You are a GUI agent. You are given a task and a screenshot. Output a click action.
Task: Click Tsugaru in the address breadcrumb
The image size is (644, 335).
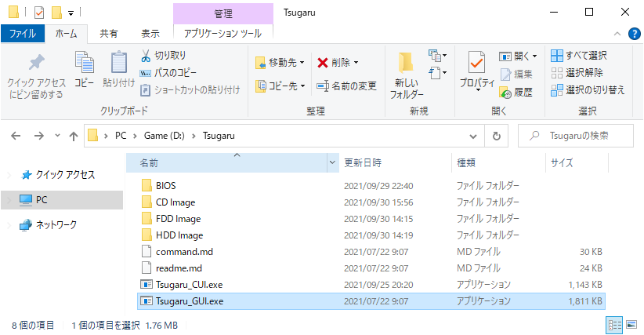(x=219, y=136)
